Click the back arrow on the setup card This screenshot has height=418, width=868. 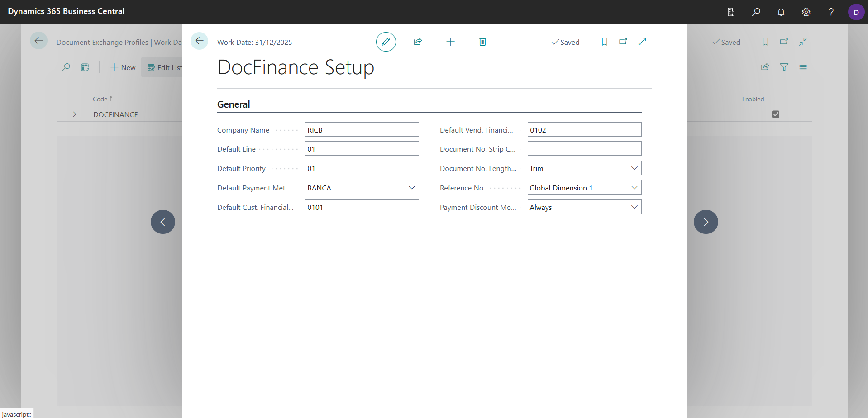tap(199, 41)
